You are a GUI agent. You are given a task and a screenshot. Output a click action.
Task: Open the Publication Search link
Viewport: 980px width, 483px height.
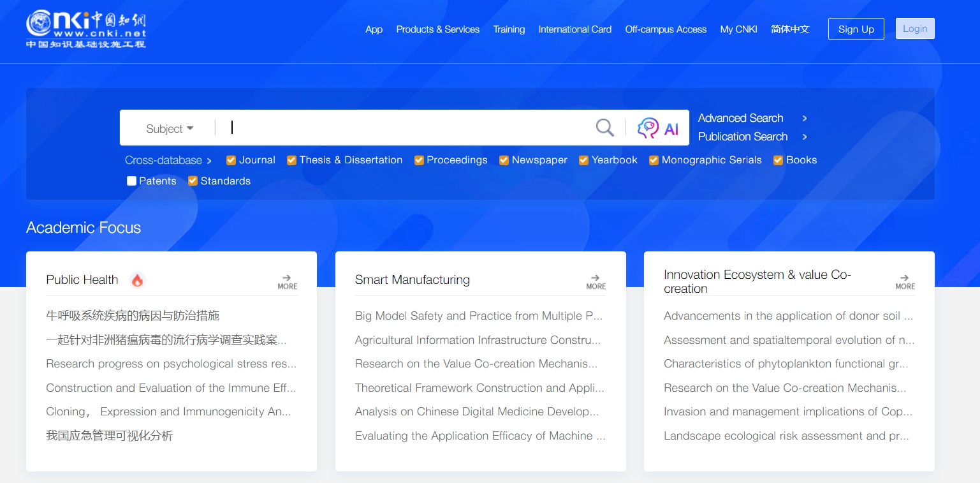click(743, 137)
